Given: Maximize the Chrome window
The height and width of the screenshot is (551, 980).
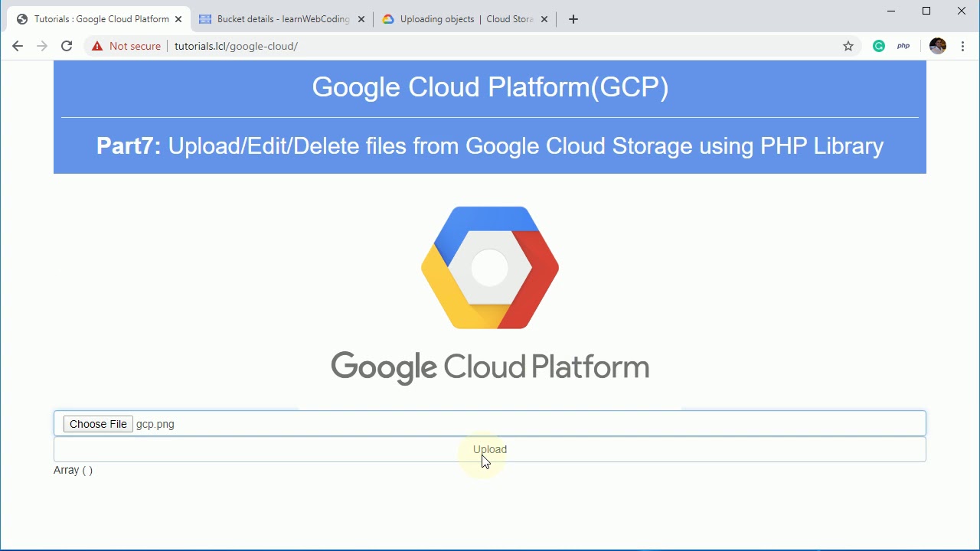Looking at the screenshot, I should pos(926,11).
